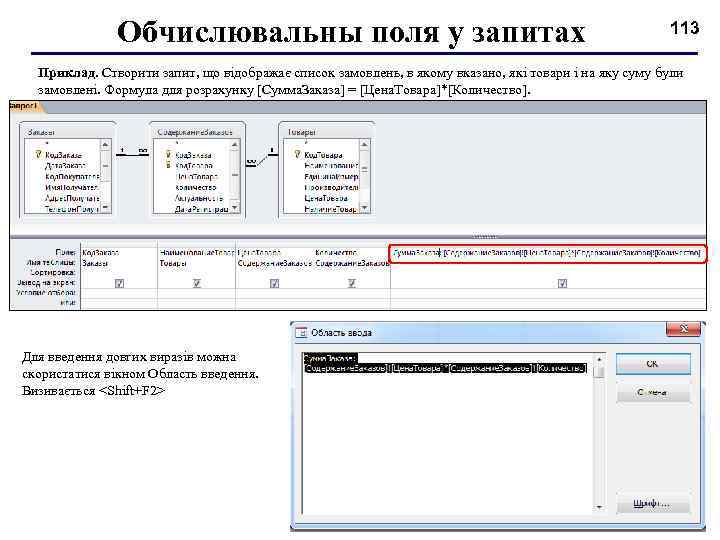Screen dimensions: 720x540
Task: Toggle display checkbox for the ЦенаТовара column
Action: pyautogui.click(x=274, y=283)
